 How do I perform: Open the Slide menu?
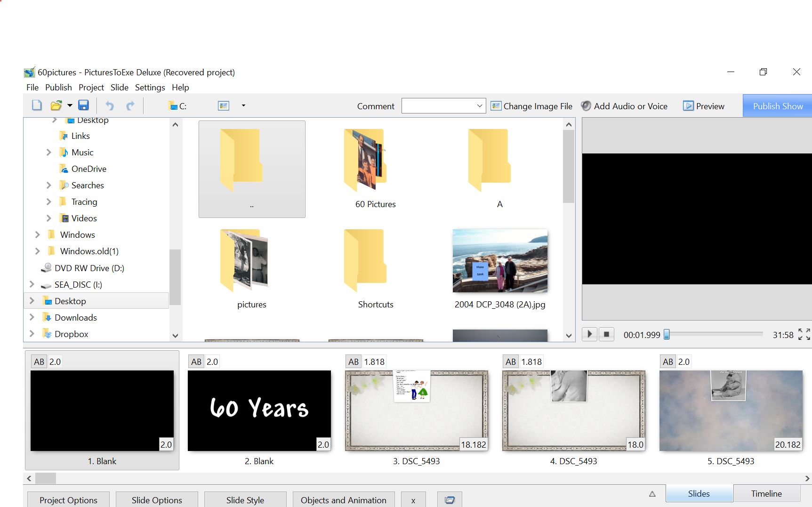tap(119, 87)
